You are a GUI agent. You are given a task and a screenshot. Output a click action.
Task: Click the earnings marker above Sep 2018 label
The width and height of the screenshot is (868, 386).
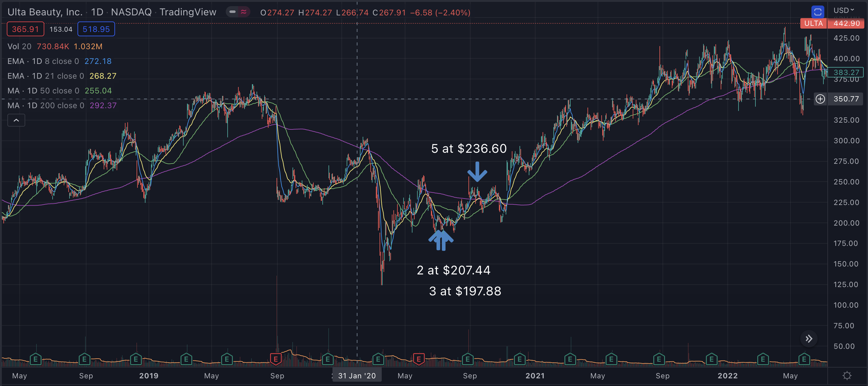click(x=85, y=359)
